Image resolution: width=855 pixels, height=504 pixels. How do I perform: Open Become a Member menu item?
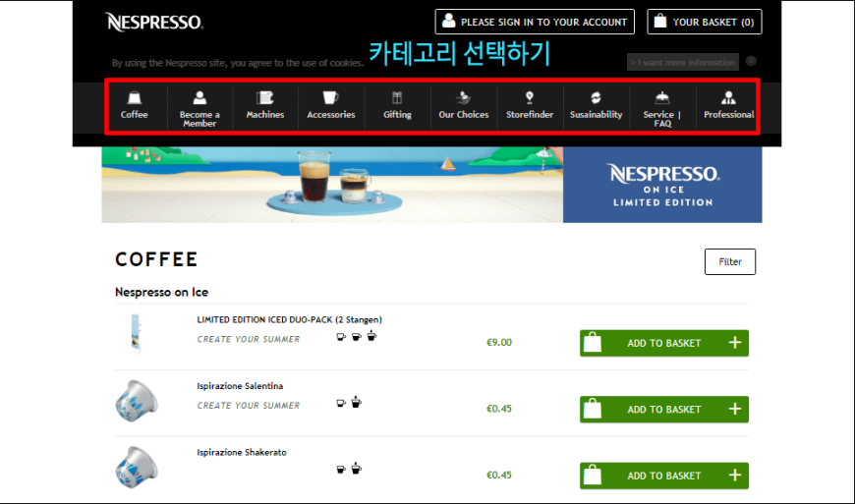pos(199,107)
